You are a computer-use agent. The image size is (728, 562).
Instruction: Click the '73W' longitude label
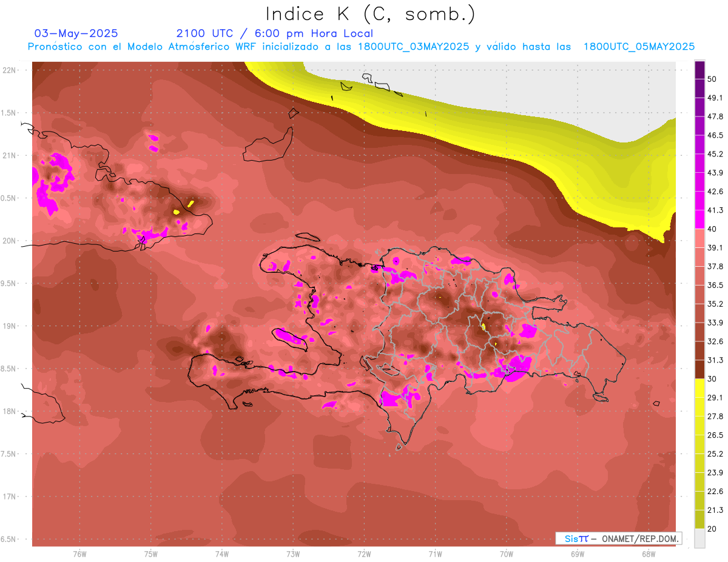tap(293, 555)
